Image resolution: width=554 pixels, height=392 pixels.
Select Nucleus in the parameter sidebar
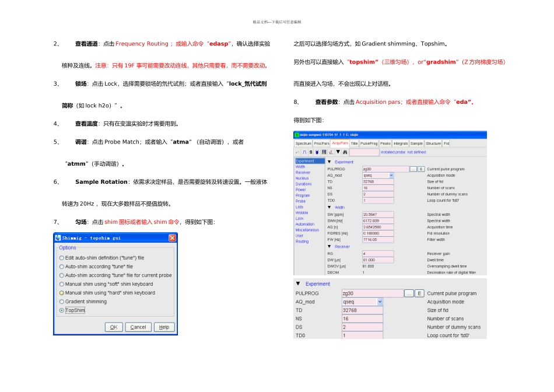[x=302, y=178]
